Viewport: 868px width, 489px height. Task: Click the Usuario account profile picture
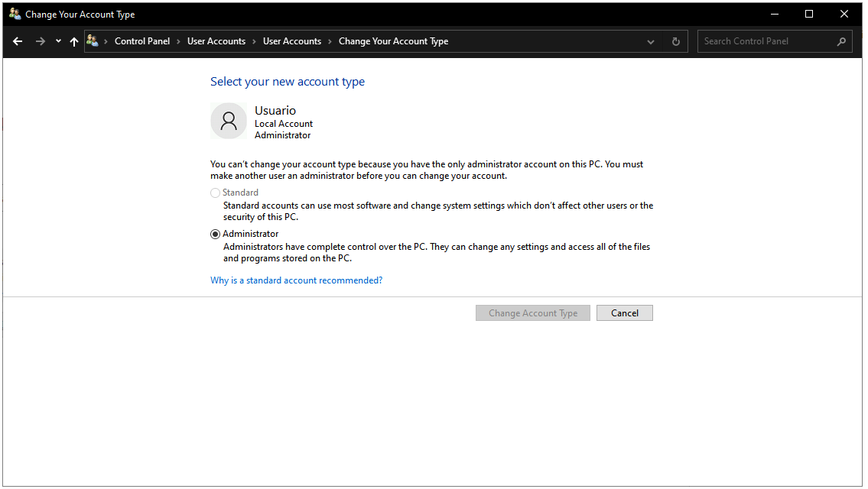pos(228,120)
